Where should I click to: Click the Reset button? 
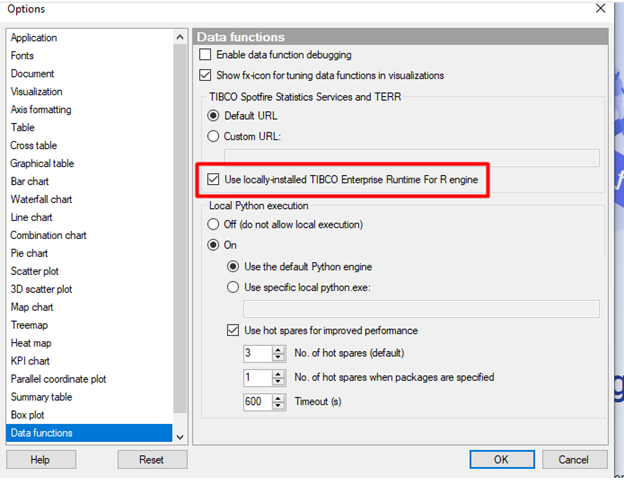click(152, 460)
